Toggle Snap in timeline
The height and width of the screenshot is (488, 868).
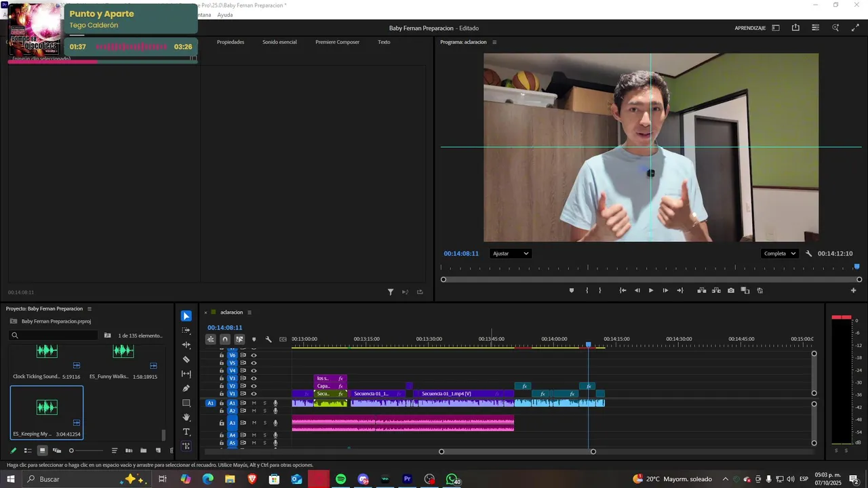click(x=225, y=340)
